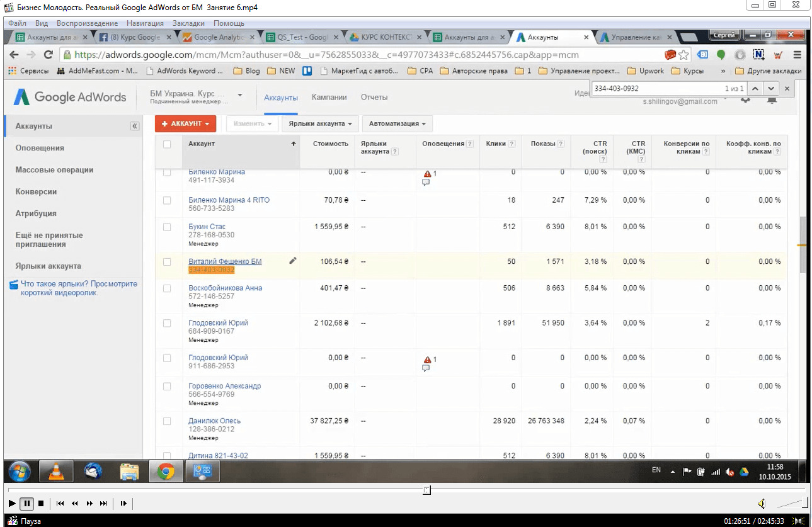The image size is (812, 527).
Task: Open the Chrome hamburger menu
Action: click(x=798, y=55)
